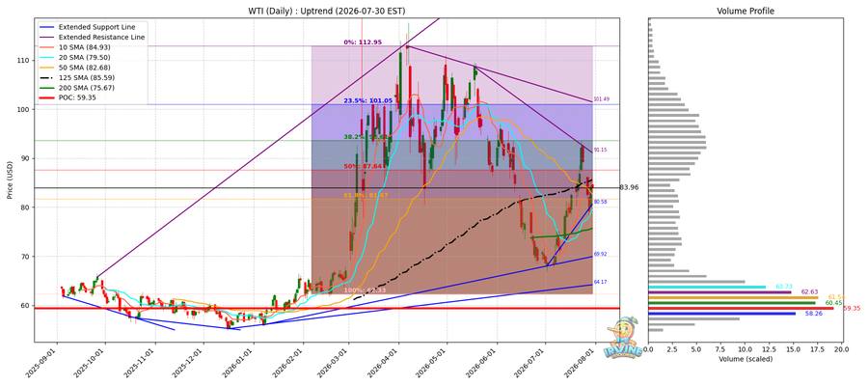Viewport: 868px width, 386px height.
Task: Click the 2025-09-01 date tick
Action: (43, 363)
